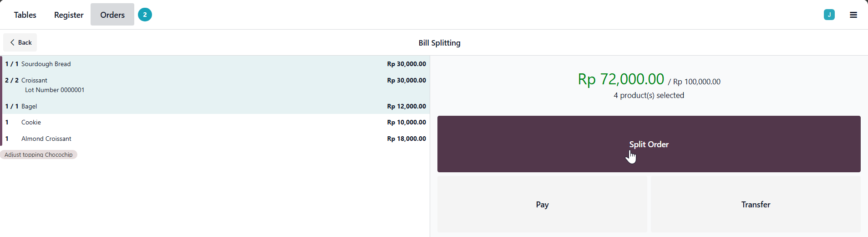Click the Rp 72,000.00 selected total
The width and height of the screenshot is (868, 237).
pyautogui.click(x=621, y=79)
